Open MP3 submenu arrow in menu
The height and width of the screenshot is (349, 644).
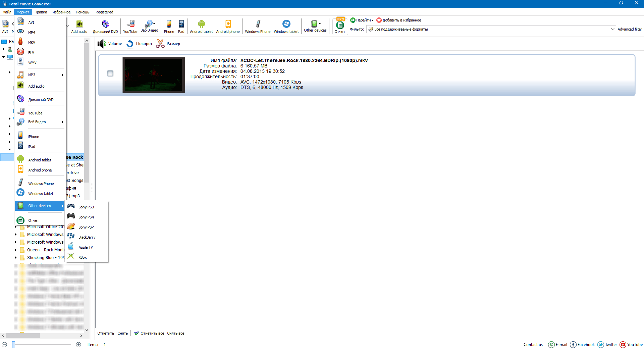point(62,75)
